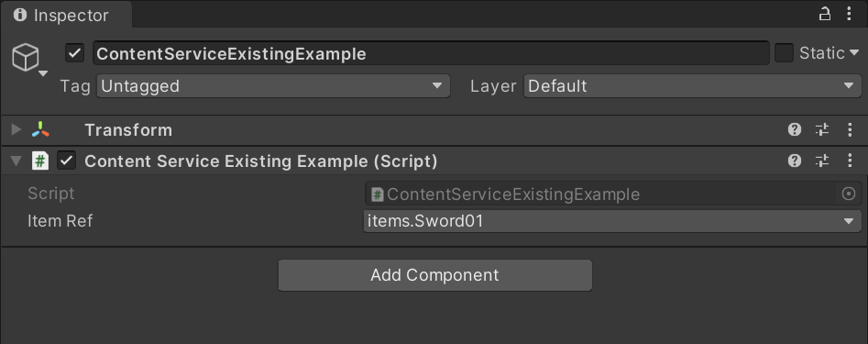Open the Item Ref dropdown items.Sword01
The image size is (868, 344).
click(612, 221)
